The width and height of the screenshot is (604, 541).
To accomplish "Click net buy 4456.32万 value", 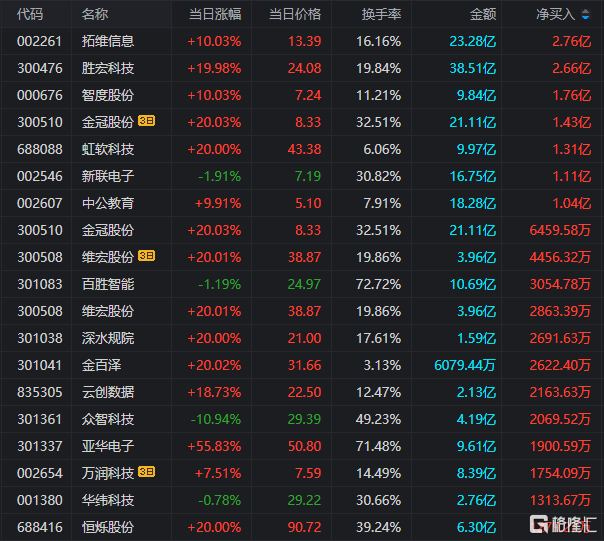I will [560, 257].
